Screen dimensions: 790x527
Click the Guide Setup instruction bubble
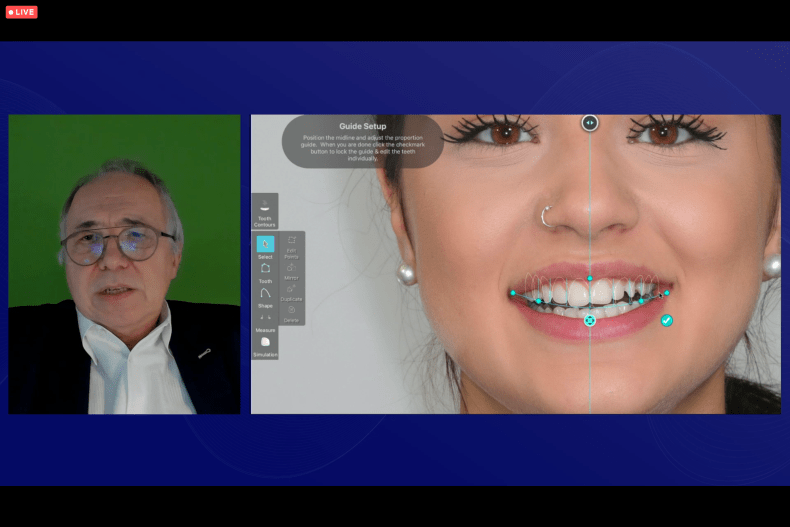[362, 141]
